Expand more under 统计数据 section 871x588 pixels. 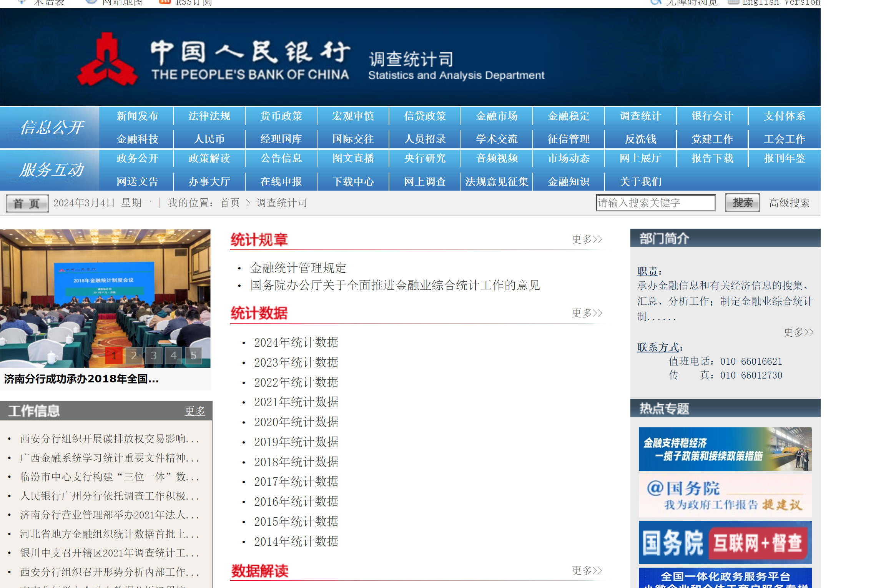click(x=587, y=313)
